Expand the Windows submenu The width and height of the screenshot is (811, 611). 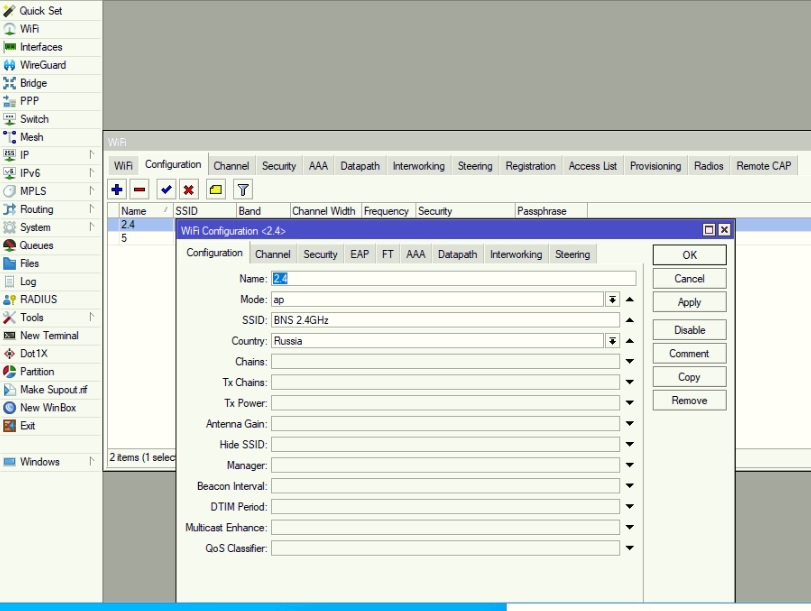[91, 461]
